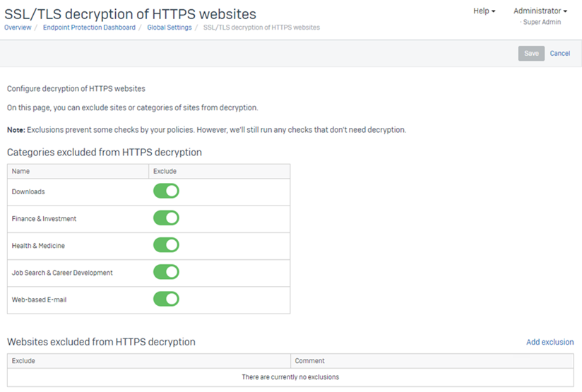Switch off the Health & Medicine exclusion
582x392 pixels.
click(166, 245)
